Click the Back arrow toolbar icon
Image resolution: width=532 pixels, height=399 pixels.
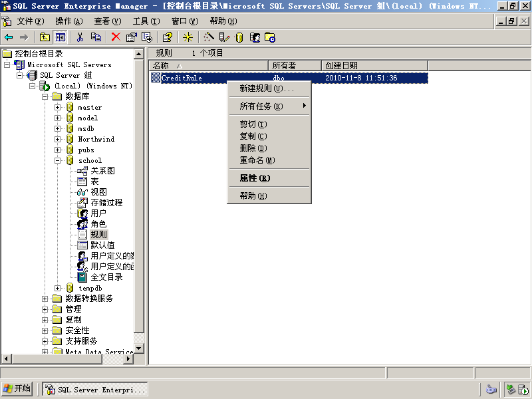[9, 37]
